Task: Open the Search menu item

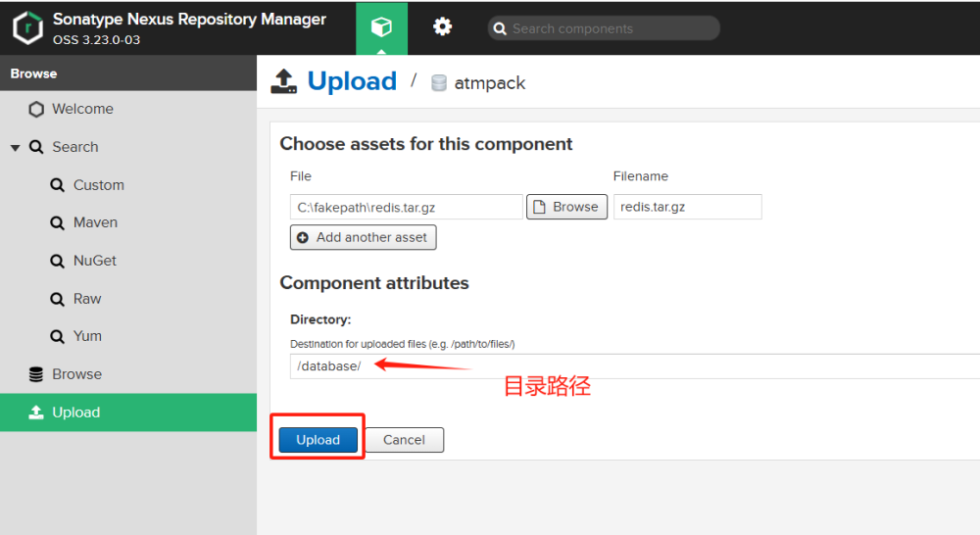Action: click(x=75, y=147)
